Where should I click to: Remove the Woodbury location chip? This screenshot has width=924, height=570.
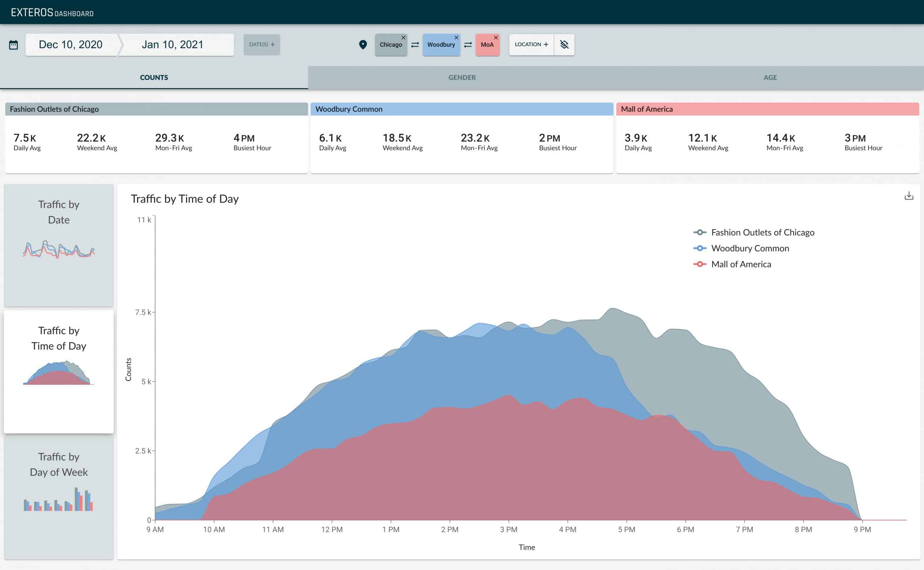456,38
